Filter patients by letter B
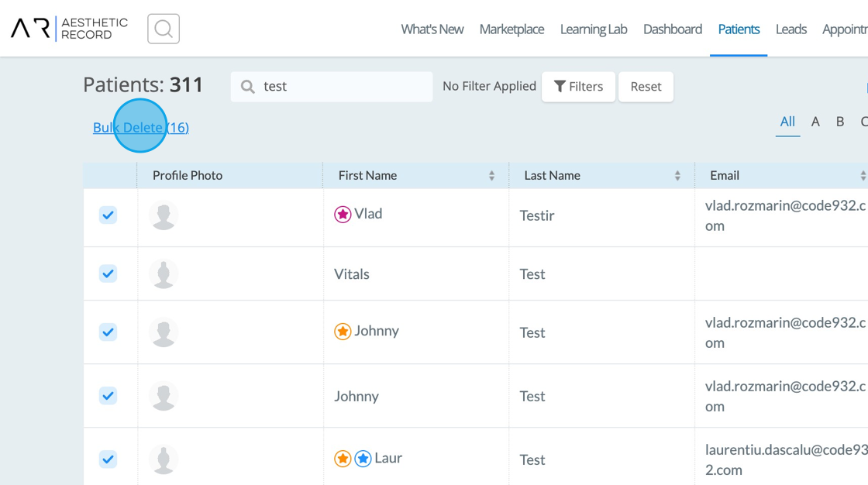Viewport: 868px width, 485px height. 839,122
